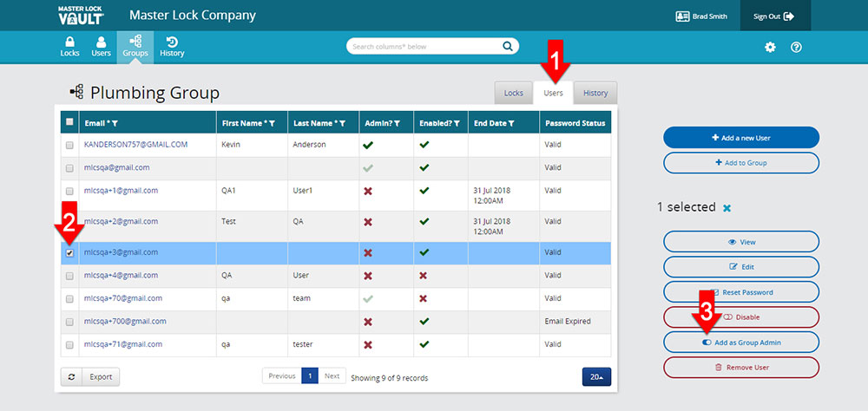This screenshot has height=411, width=868.
Task: Click the refresh icon beside Export
Action: (x=71, y=376)
